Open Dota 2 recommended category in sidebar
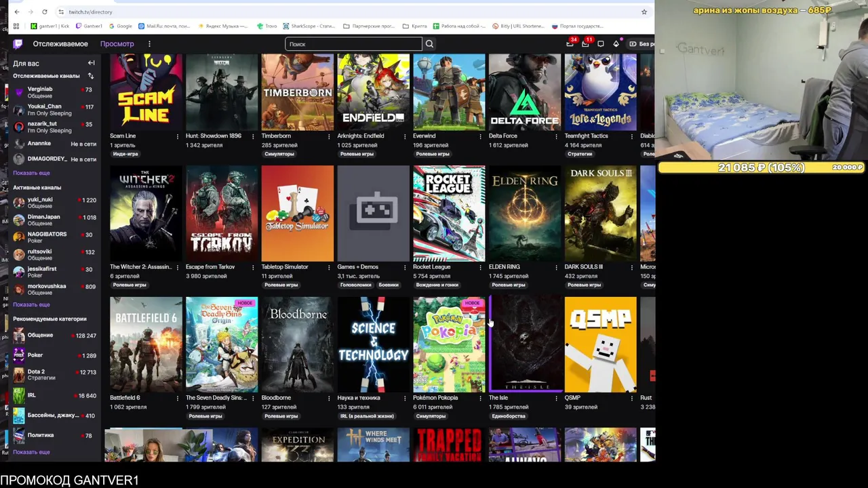The image size is (868, 488). [53, 375]
